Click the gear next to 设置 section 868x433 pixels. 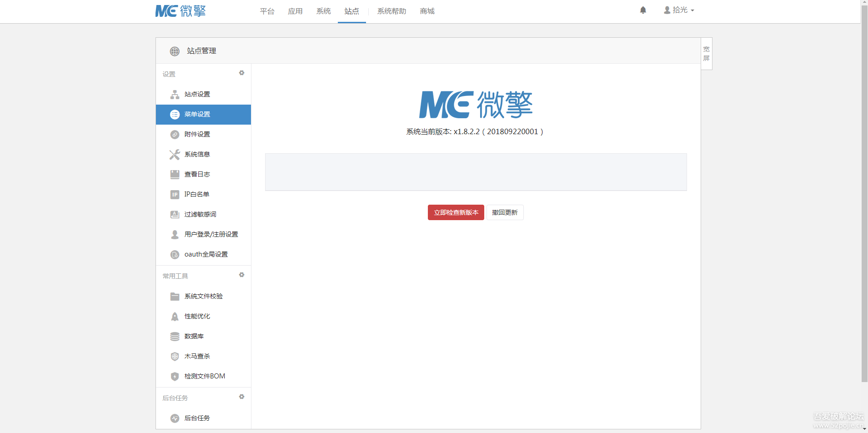point(241,73)
